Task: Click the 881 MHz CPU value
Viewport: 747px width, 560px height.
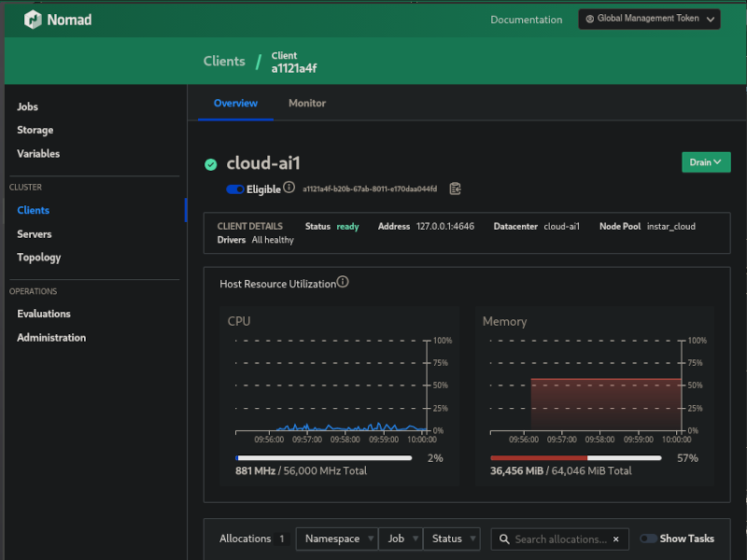Action: pos(255,471)
